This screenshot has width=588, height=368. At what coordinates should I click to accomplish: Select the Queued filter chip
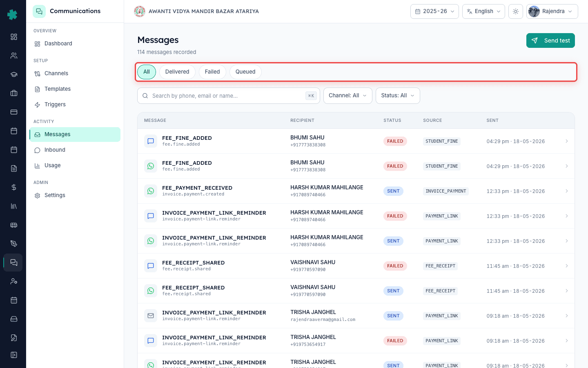pos(245,72)
